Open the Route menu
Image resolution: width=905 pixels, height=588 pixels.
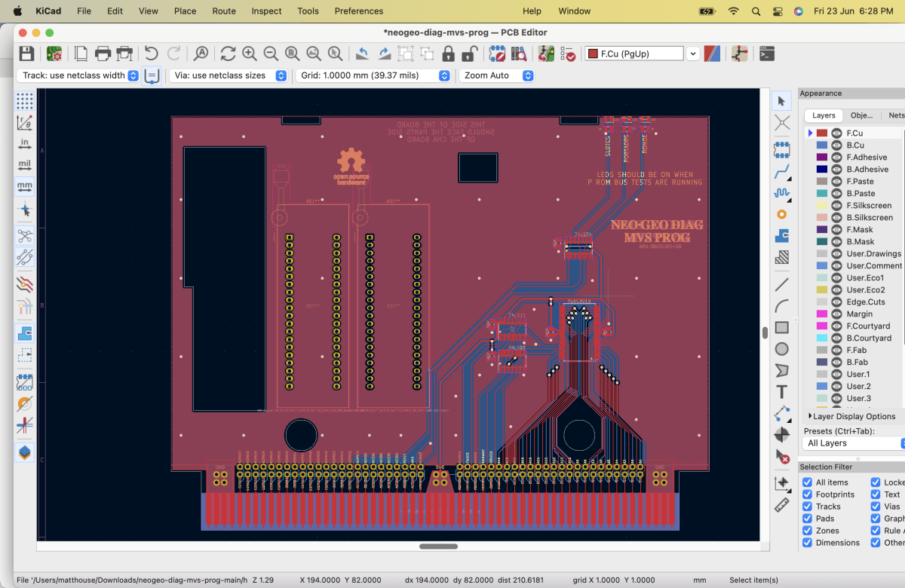point(224,11)
